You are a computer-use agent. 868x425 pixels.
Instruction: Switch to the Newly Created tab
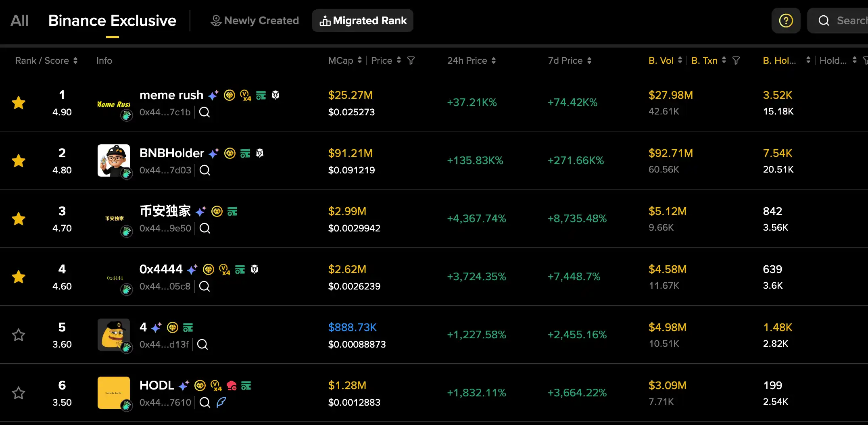[x=255, y=20]
